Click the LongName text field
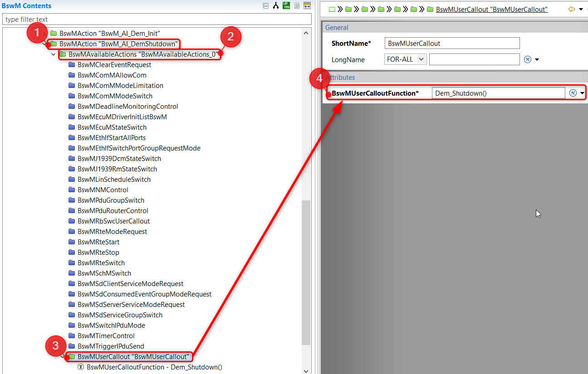The width and height of the screenshot is (588, 374). [x=474, y=59]
